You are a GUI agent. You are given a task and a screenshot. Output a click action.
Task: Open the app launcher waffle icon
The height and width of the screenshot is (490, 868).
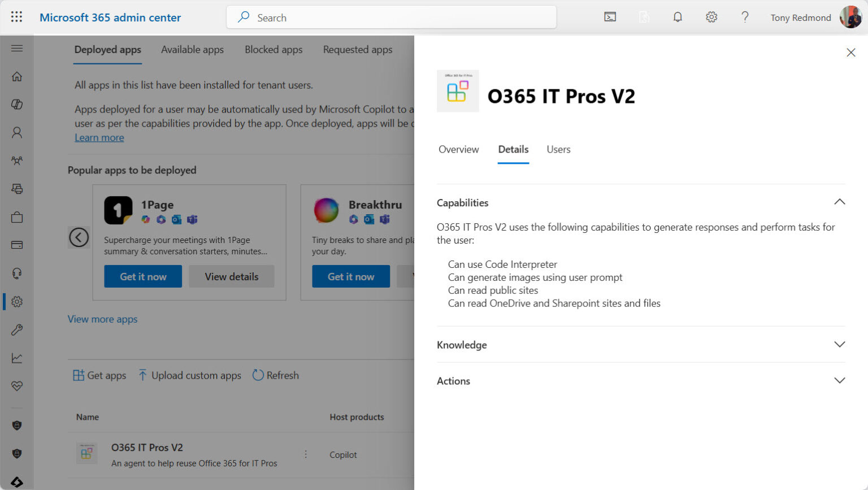point(16,17)
